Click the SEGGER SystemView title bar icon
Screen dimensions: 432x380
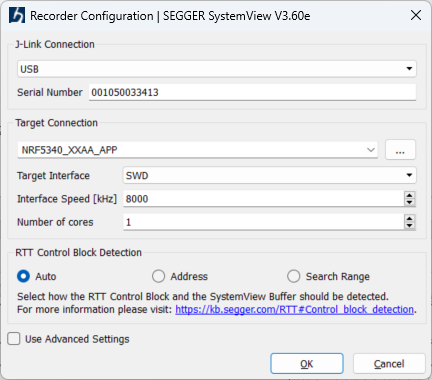[17, 15]
